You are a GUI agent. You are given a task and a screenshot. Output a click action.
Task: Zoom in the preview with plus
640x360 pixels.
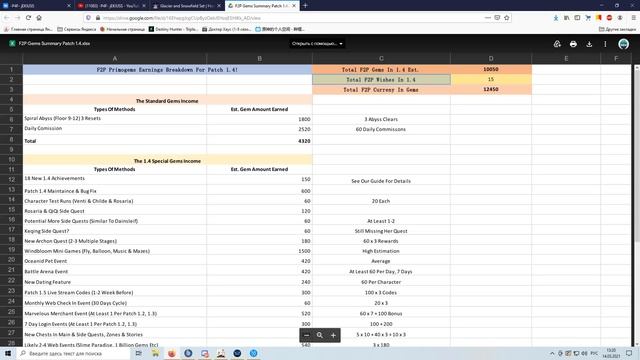[333, 335]
